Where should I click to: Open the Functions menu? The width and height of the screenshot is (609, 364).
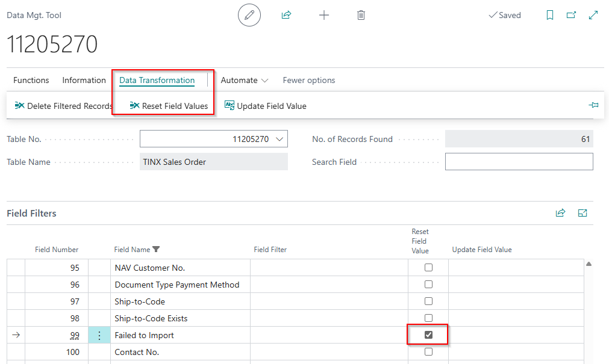31,81
